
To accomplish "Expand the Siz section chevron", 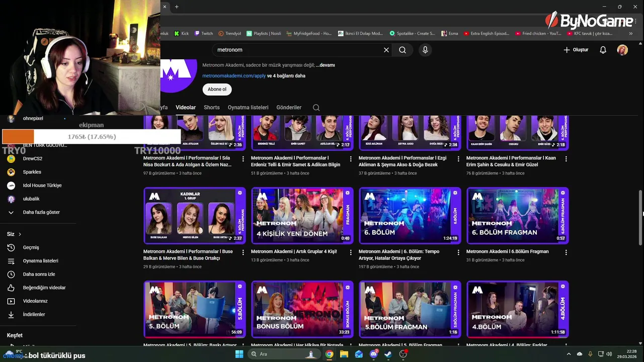I will point(20,234).
